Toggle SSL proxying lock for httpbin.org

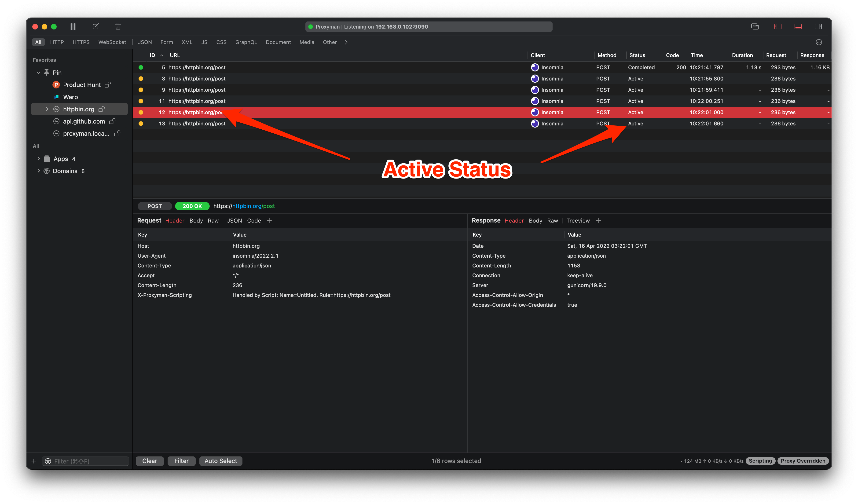pyautogui.click(x=102, y=109)
